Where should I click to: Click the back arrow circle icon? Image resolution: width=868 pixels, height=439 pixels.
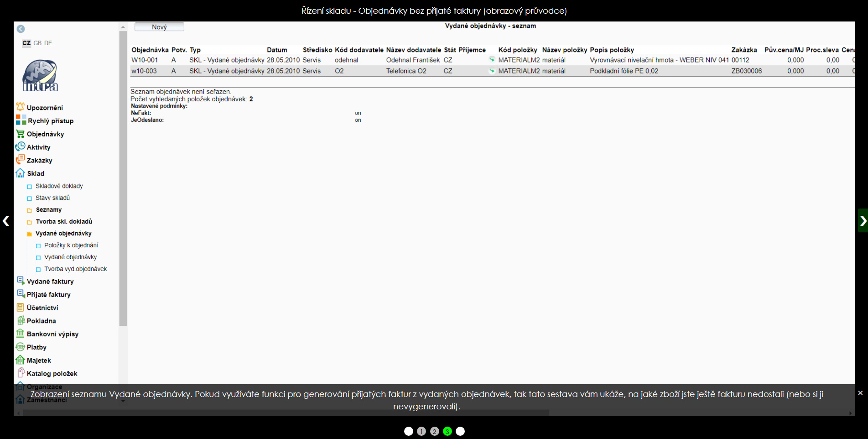(x=21, y=29)
